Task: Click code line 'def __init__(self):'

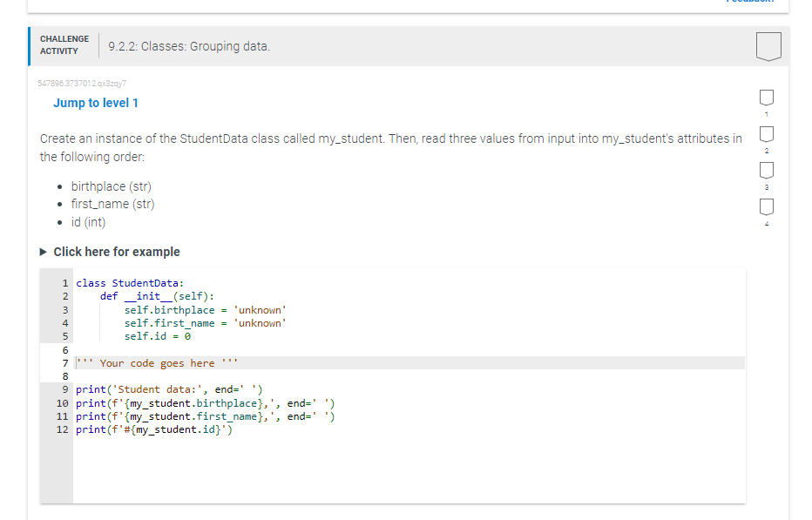Action: point(157,296)
